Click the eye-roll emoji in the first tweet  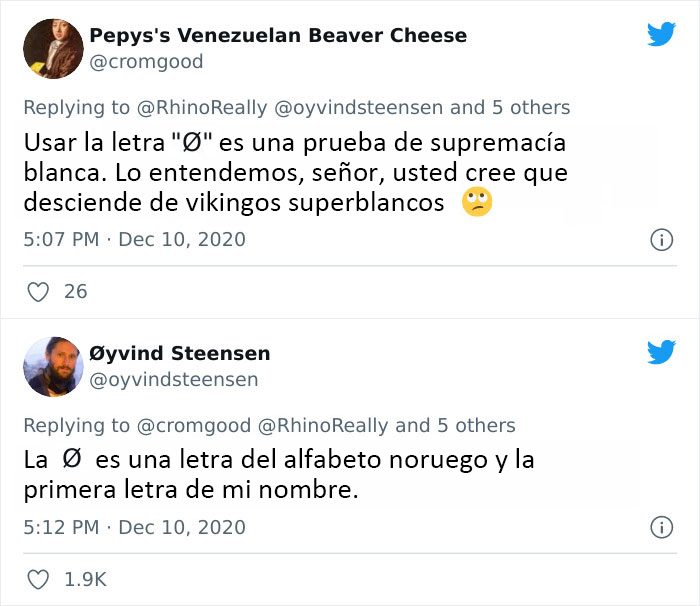[x=477, y=203]
